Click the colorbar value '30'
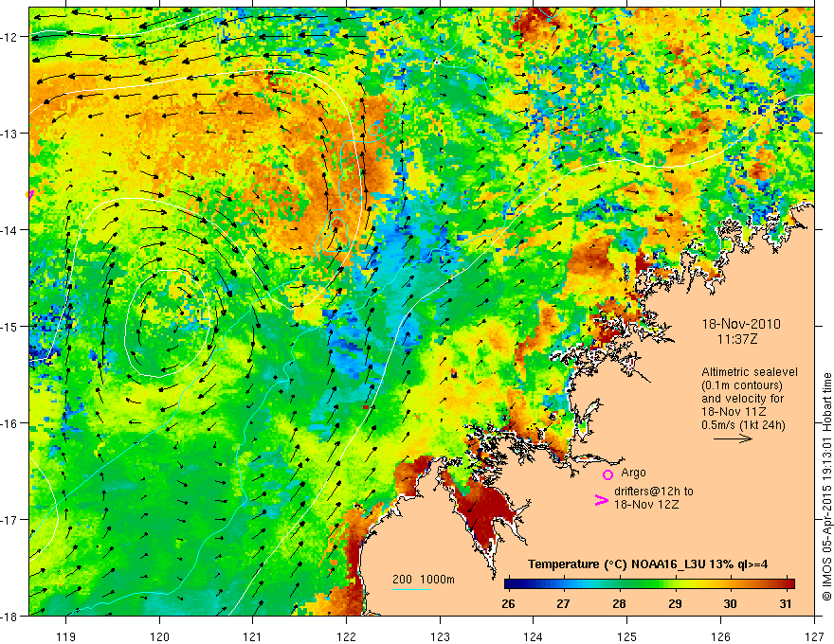 point(731,603)
